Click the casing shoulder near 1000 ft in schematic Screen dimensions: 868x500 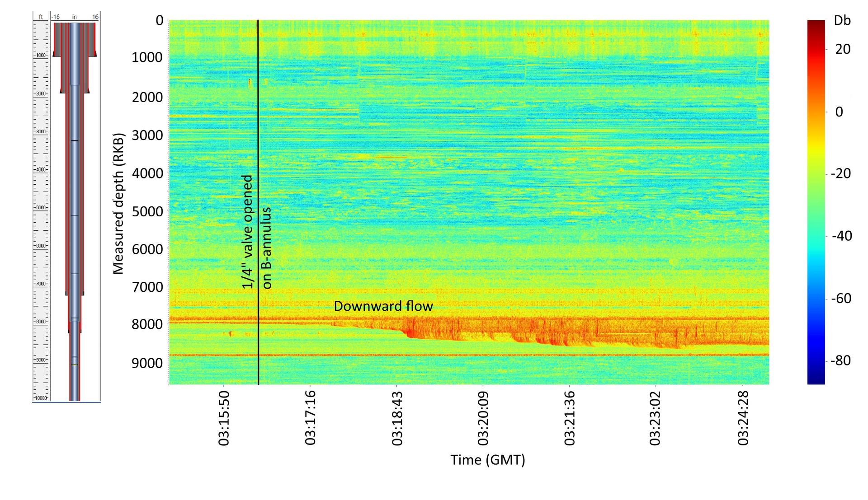(x=55, y=55)
